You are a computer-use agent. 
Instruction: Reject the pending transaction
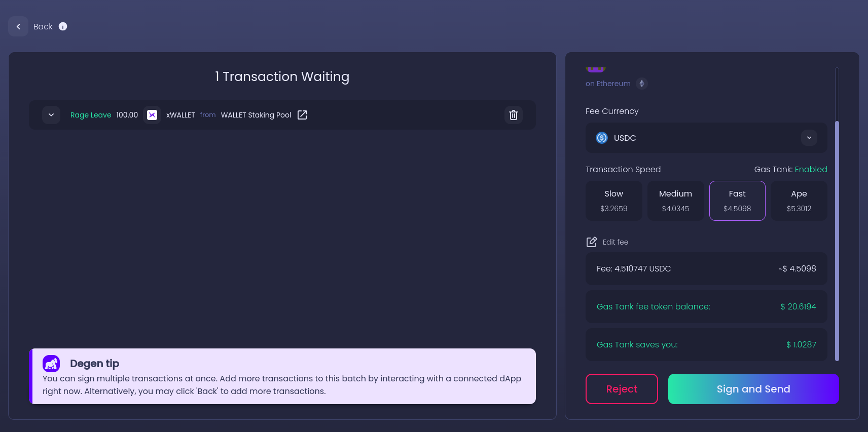[x=622, y=389]
